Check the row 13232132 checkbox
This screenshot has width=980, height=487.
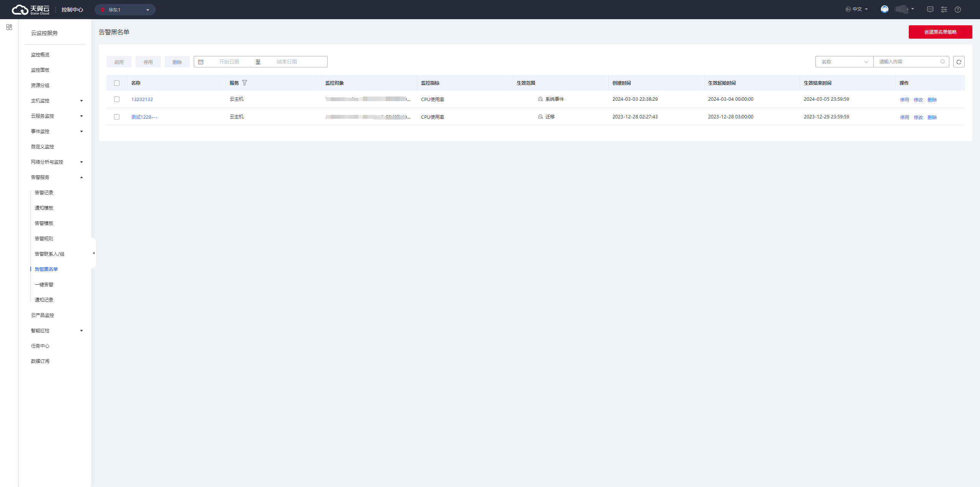click(x=117, y=99)
